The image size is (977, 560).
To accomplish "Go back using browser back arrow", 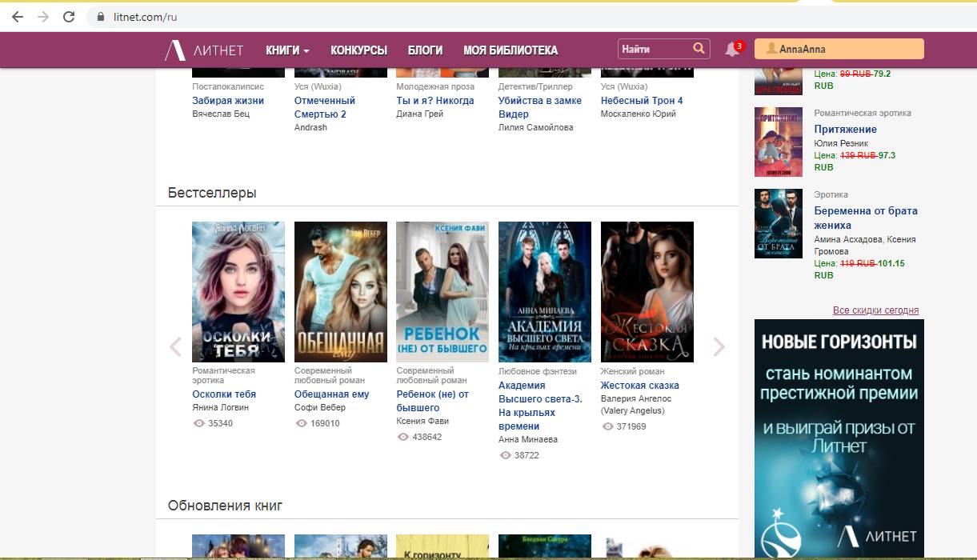I will pos(18,17).
